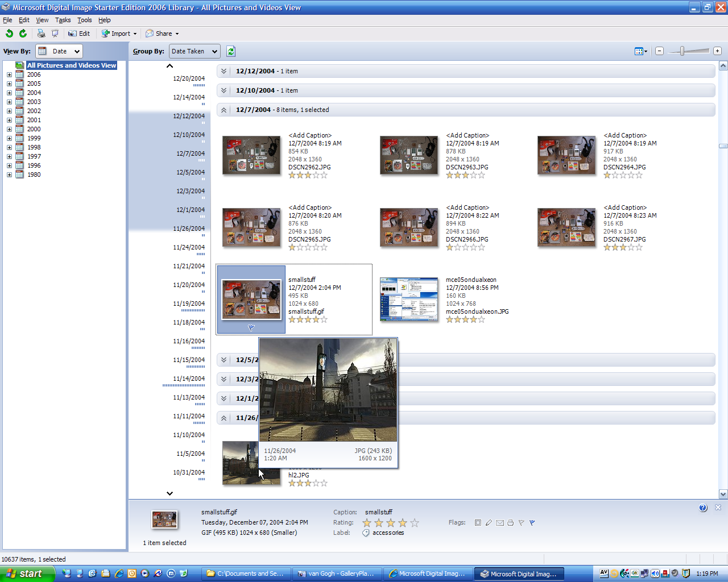This screenshot has width=728, height=582.
Task: Toggle the edit pencil flag
Action: pos(489,523)
